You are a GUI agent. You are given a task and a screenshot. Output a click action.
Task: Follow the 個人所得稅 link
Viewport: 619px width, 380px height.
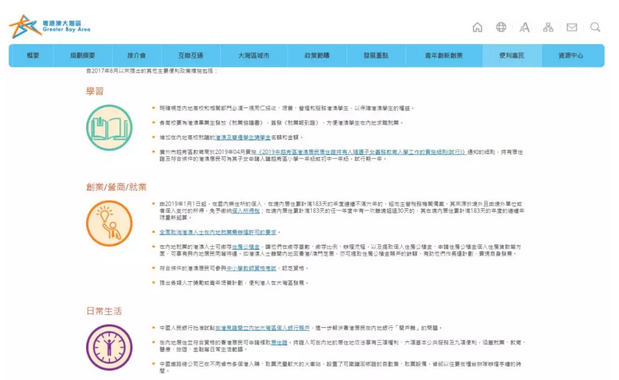246,211
